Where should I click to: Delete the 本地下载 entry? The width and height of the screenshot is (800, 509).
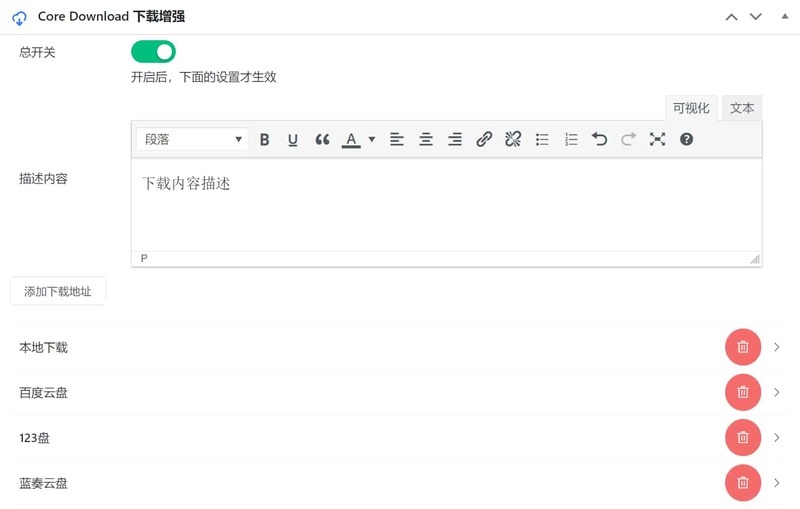[x=743, y=347]
